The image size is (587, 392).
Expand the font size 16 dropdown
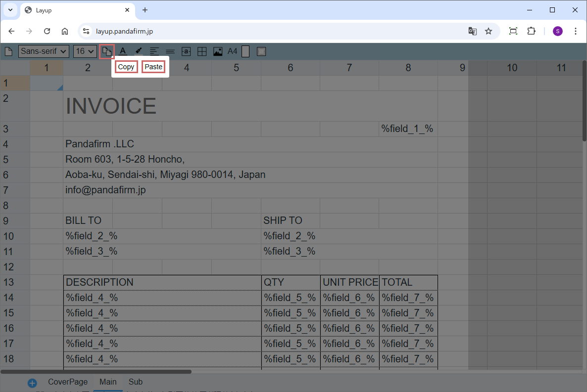point(85,51)
